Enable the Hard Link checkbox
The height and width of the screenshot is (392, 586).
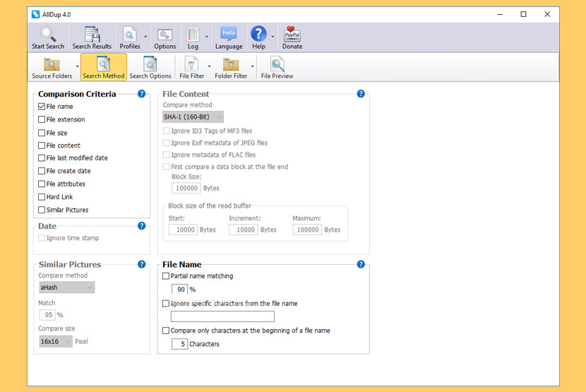click(x=42, y=197)
